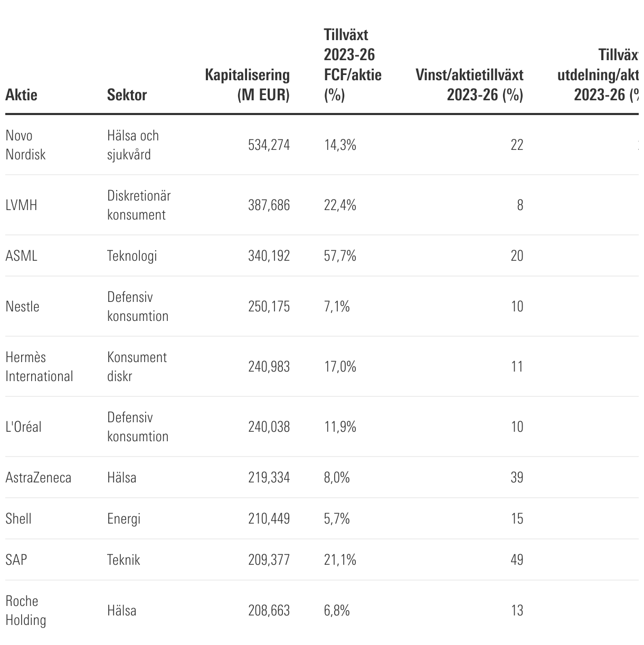The image size is (644, 645).
Task: Click the Shell stock name
Action: click(18, 519)
